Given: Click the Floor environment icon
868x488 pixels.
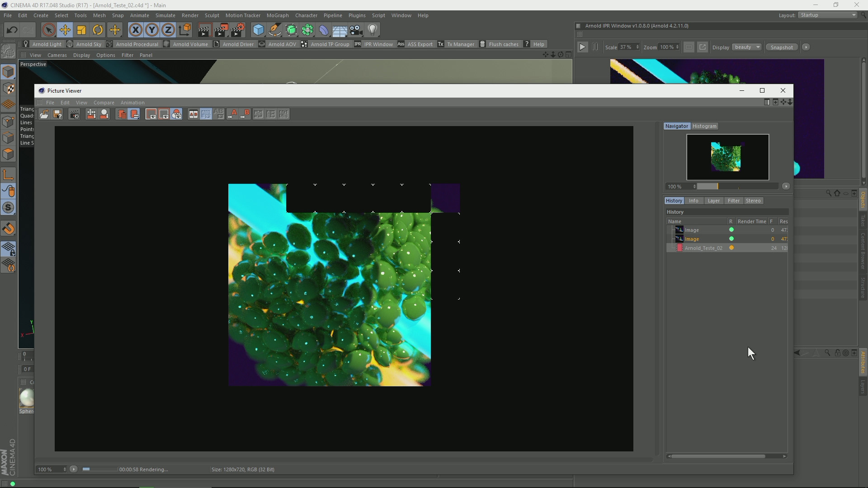Looking at the screenshot, I should (x=340, y=30).
